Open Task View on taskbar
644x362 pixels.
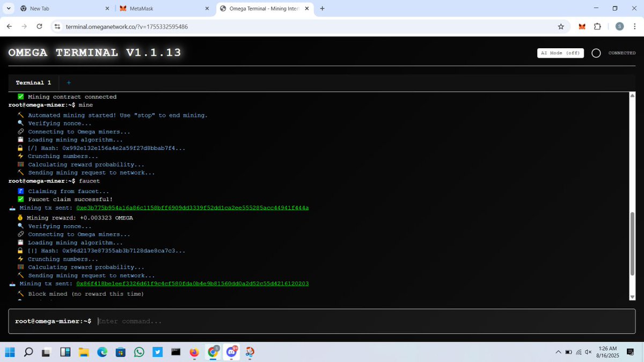point(47,352)
